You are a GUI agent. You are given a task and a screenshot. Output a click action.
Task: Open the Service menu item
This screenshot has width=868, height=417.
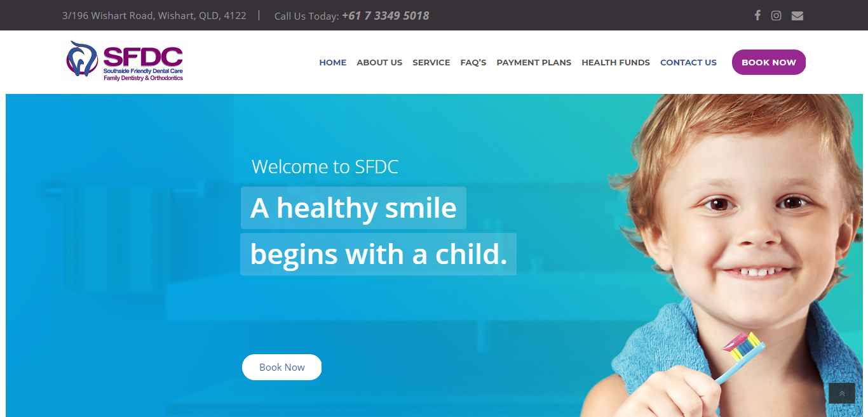(x=431, y=62)
